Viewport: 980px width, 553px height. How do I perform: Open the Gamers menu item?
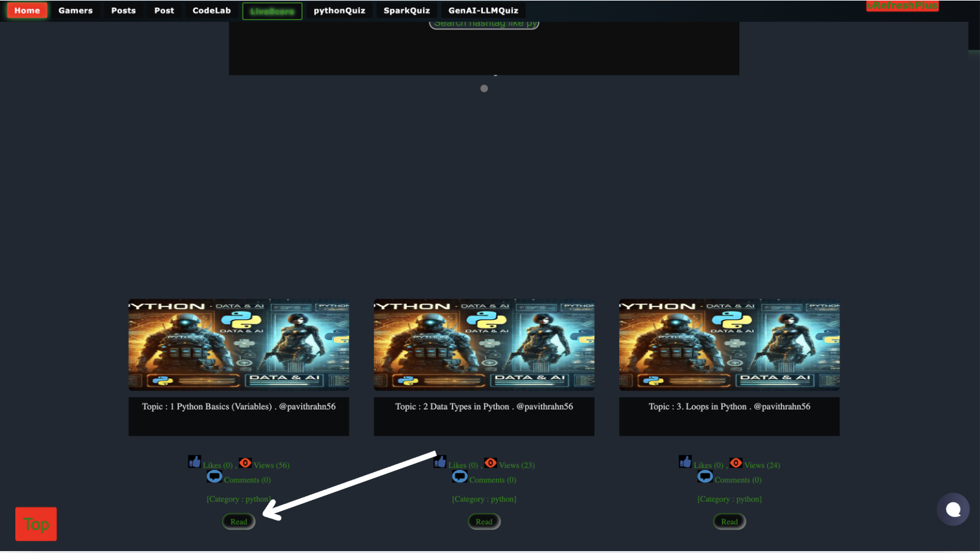click(x=75, y=11)
